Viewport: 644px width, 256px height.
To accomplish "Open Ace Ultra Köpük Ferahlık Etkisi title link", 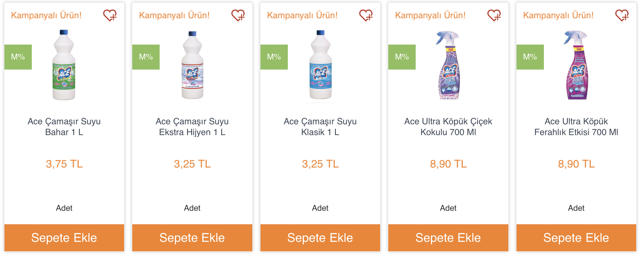I will (576, 127).
